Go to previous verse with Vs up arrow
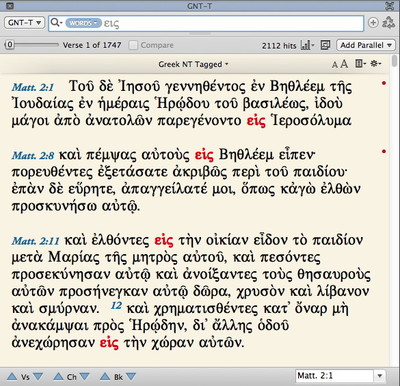The height and width of the screenshot is (386, 400). tap(12, 376)
